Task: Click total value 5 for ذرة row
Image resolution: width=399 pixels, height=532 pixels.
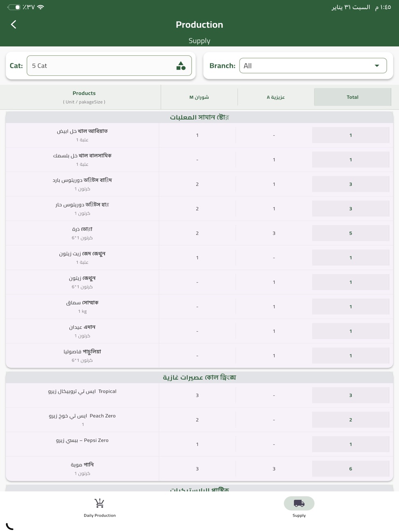Action: tap(351, 233)
